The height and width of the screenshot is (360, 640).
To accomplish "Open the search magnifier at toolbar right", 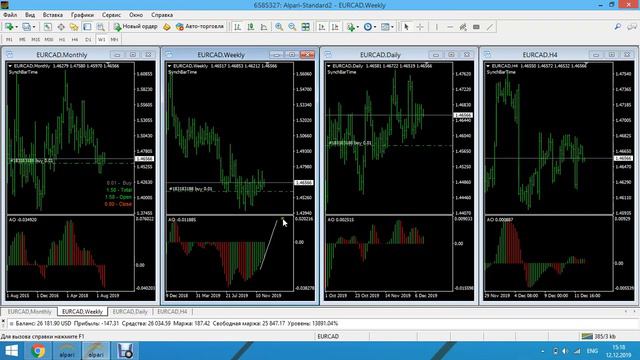I will click(x=618, y=27).
